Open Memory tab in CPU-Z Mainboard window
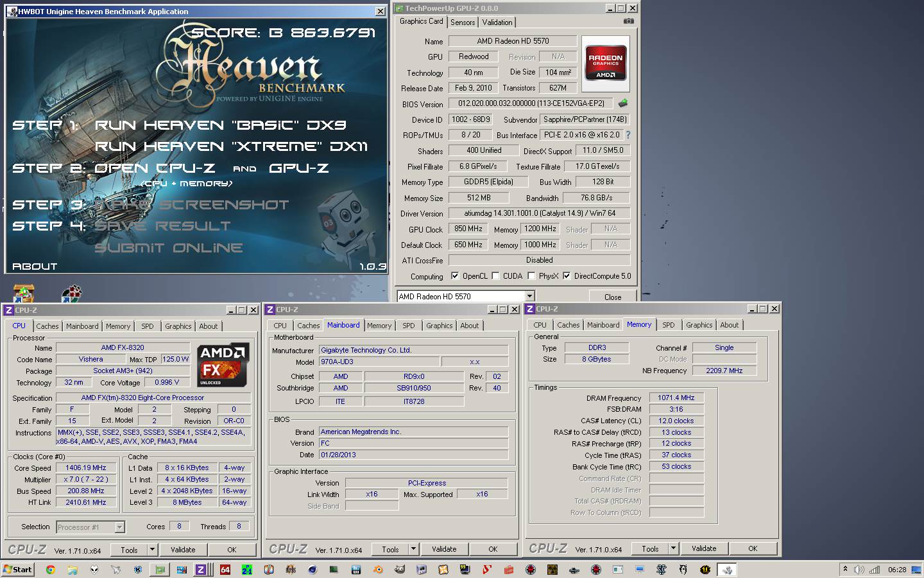Screen dimensions: 924x578 (379, 326)
